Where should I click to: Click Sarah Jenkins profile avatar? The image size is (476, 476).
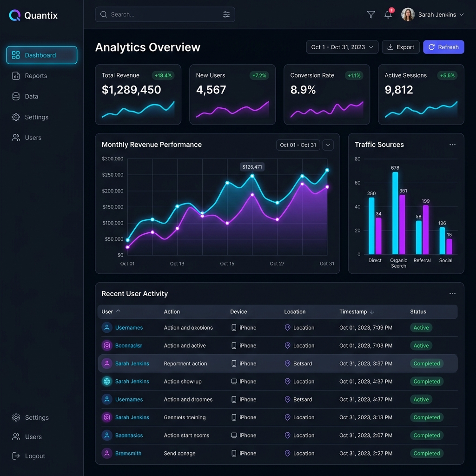pyautogui.click(x=408, y=14)
